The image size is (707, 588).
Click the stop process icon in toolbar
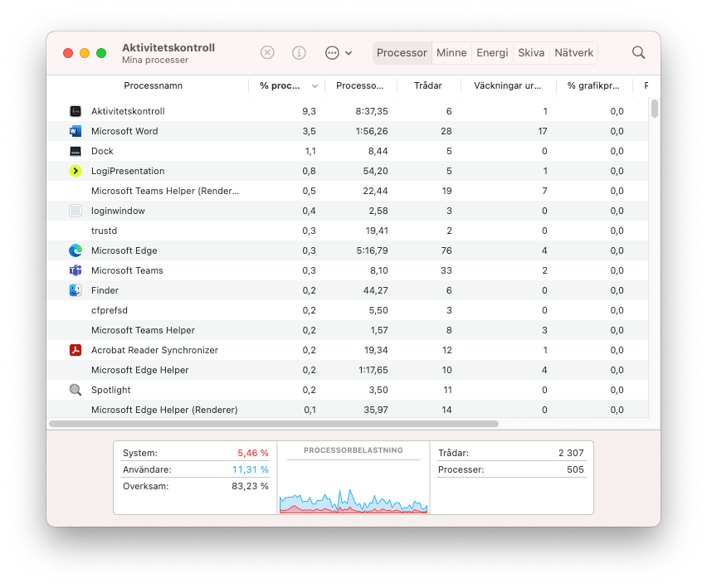point(267,52)
